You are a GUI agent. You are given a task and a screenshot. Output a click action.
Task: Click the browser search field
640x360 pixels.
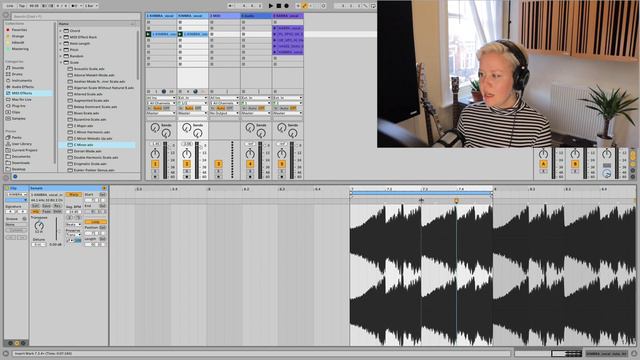click(x=76, y=16)
